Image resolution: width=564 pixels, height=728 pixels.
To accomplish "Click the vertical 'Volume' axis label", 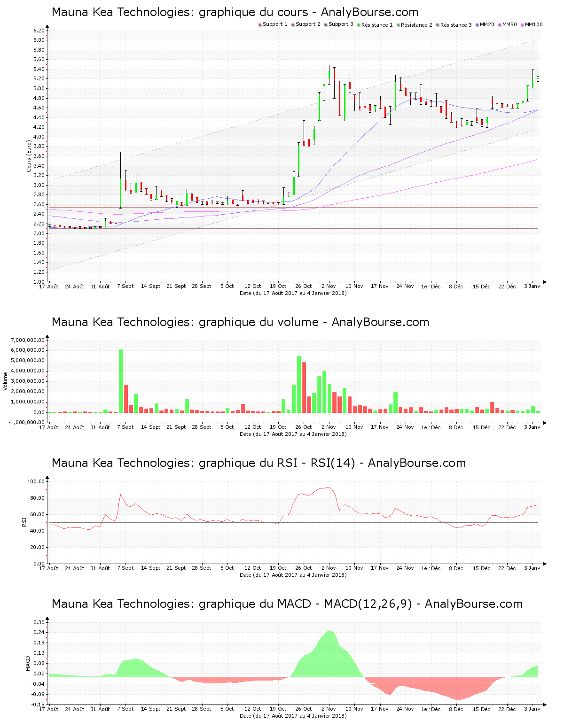I will tap(6, 381).
